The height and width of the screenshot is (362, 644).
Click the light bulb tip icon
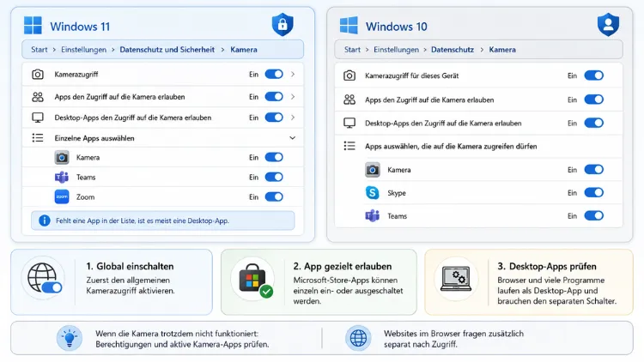pyautogui.click(x=70, y=339)
